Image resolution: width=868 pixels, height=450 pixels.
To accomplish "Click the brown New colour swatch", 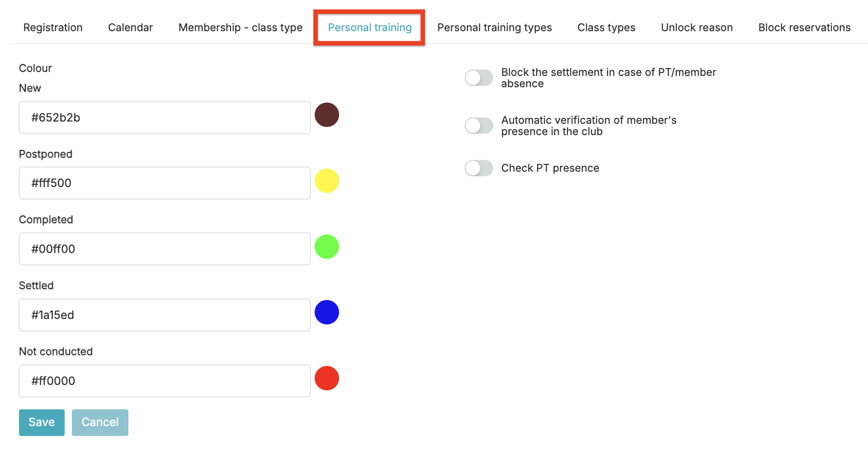I will tap(326, 115).
